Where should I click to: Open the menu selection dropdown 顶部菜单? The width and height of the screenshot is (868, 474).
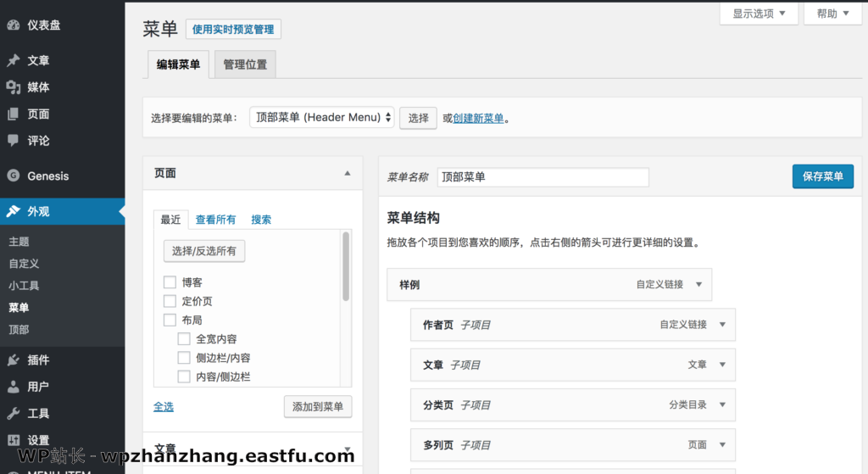[x=321, y=118]
